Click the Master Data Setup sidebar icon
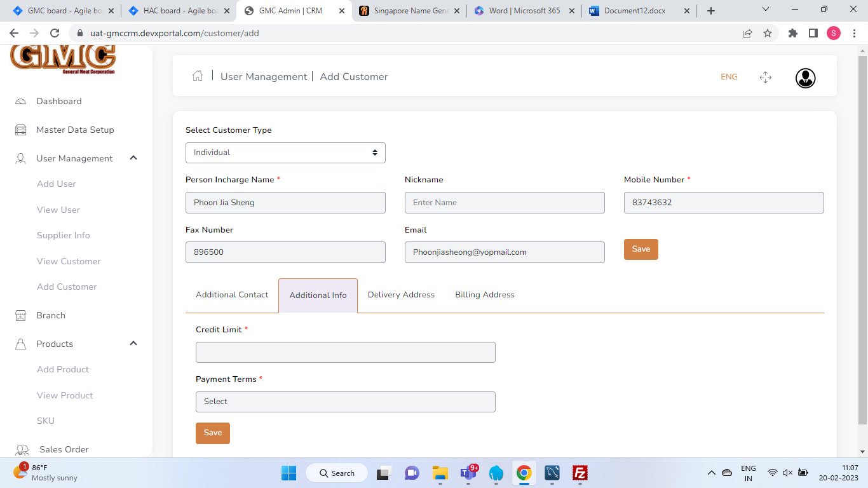The height and width of the screenshot is (488, 868). (21, 130)
